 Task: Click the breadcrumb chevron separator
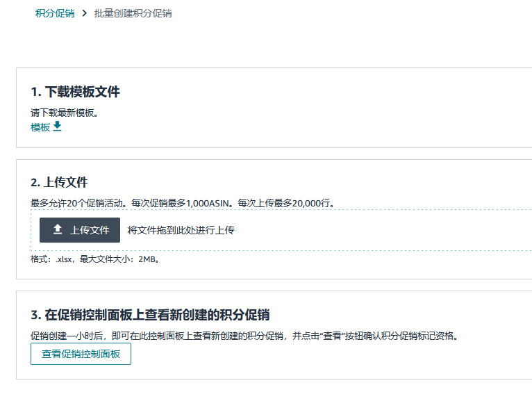coord(84,13)
